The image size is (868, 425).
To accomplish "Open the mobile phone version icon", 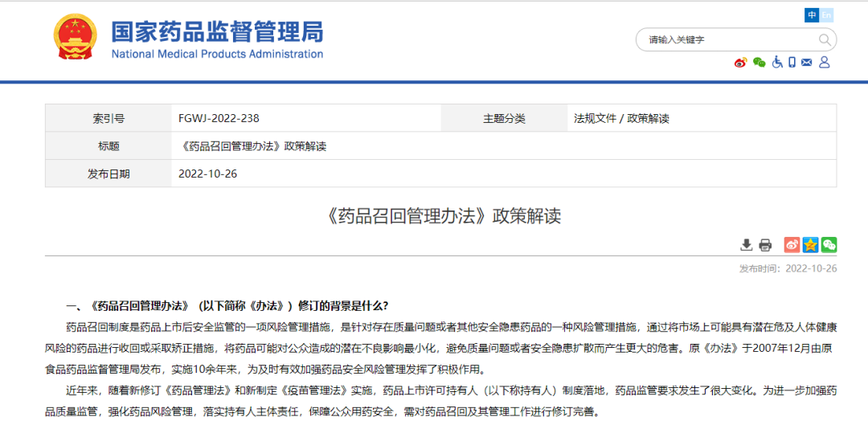I will coord(792,63).
